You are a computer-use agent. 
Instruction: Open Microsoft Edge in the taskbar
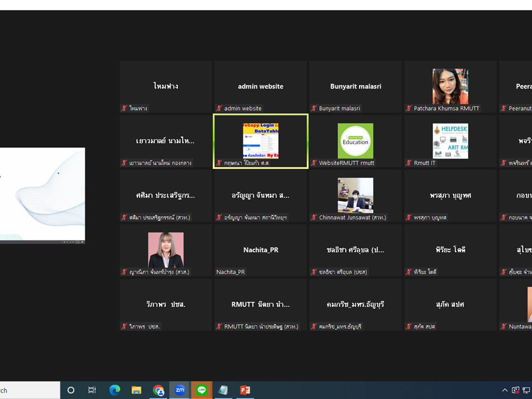pyautogui.click(x=115, y=390)
